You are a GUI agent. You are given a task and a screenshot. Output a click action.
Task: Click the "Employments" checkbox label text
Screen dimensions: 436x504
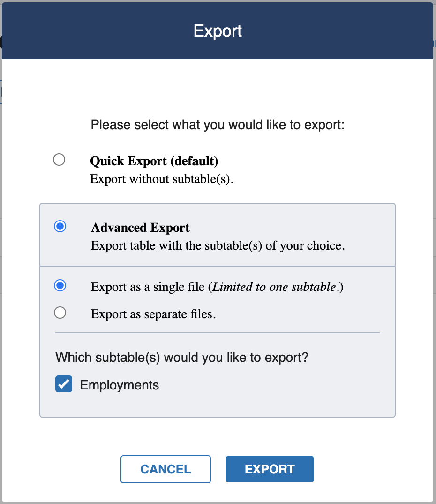(x=120, y=385)
